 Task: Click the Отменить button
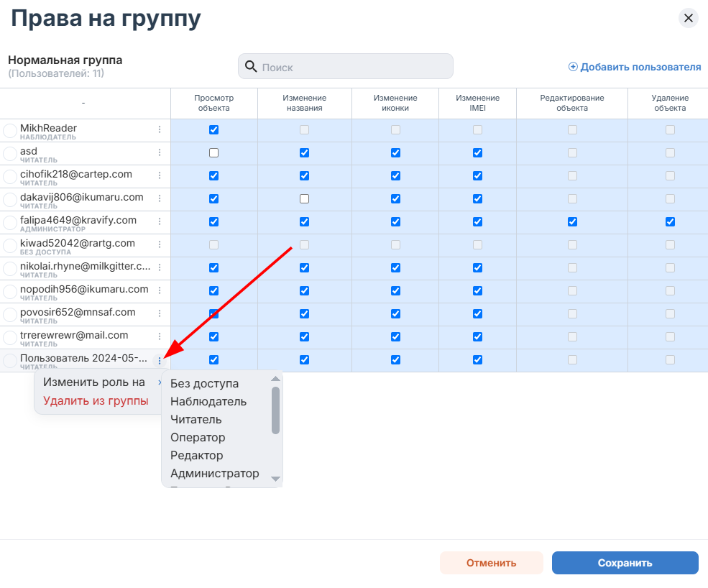[491, 563]
